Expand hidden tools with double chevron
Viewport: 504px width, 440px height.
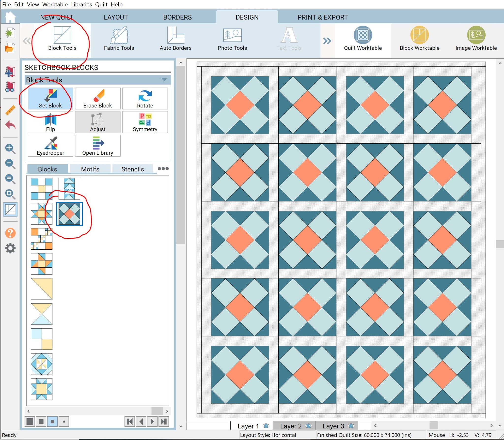pos(327,41)
